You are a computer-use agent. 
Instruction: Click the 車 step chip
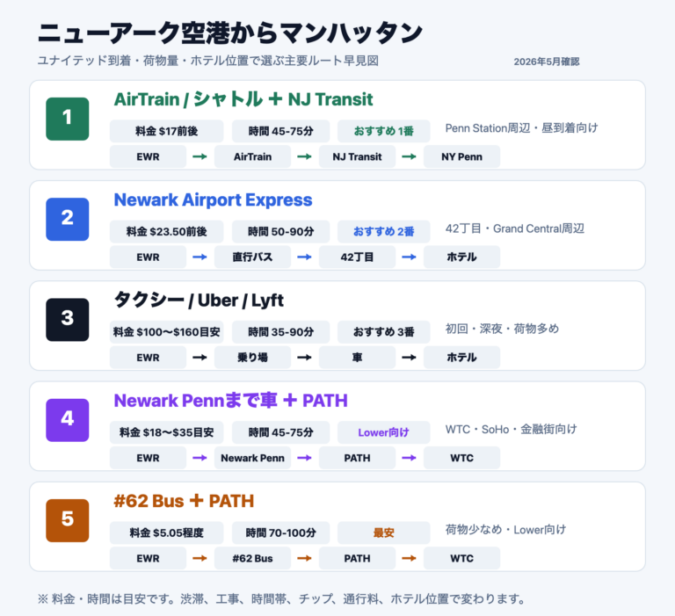[x=358, y=358]
